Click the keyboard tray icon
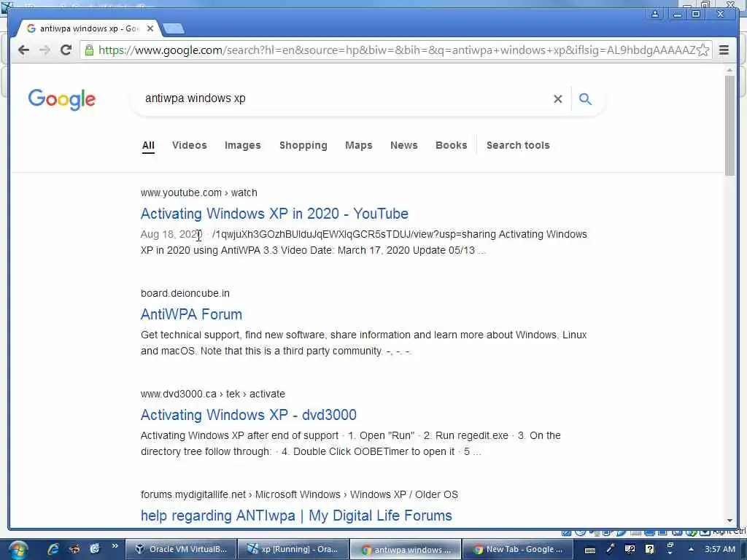The image size is (747, 560). (589, 550)
